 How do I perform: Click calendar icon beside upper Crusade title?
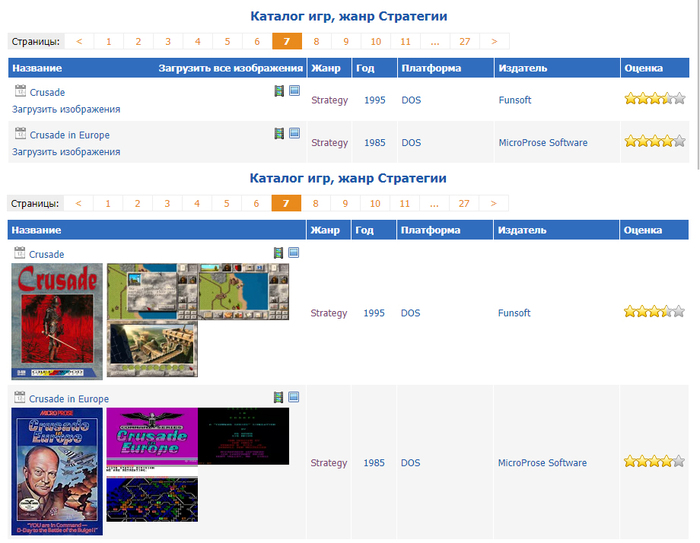(x=20, y=91)
